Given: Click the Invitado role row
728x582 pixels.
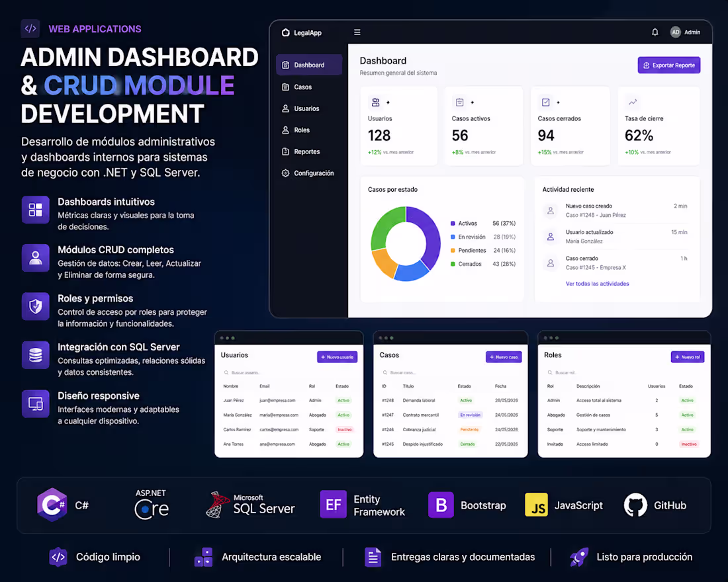Looking at the screenshot, I should tap(624, 444).
